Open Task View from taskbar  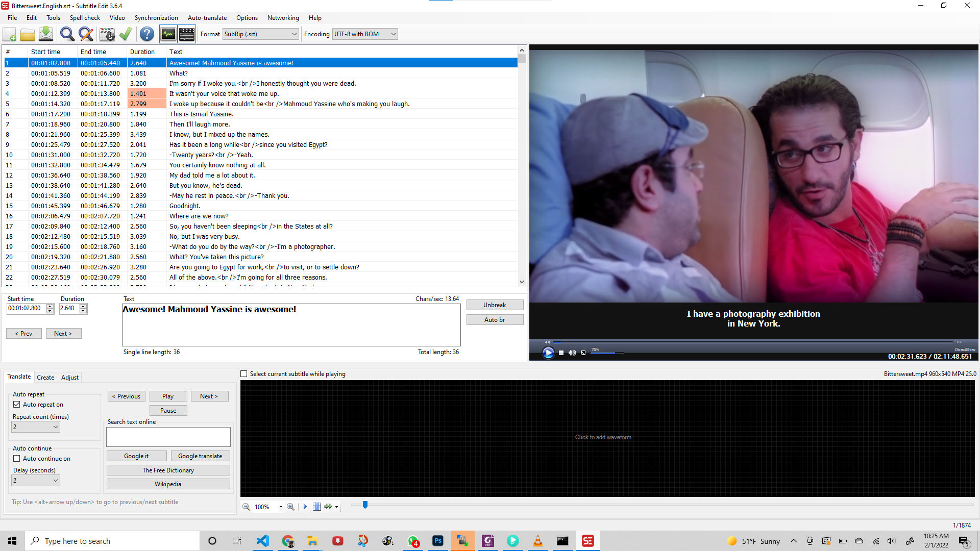coord(237,541)
